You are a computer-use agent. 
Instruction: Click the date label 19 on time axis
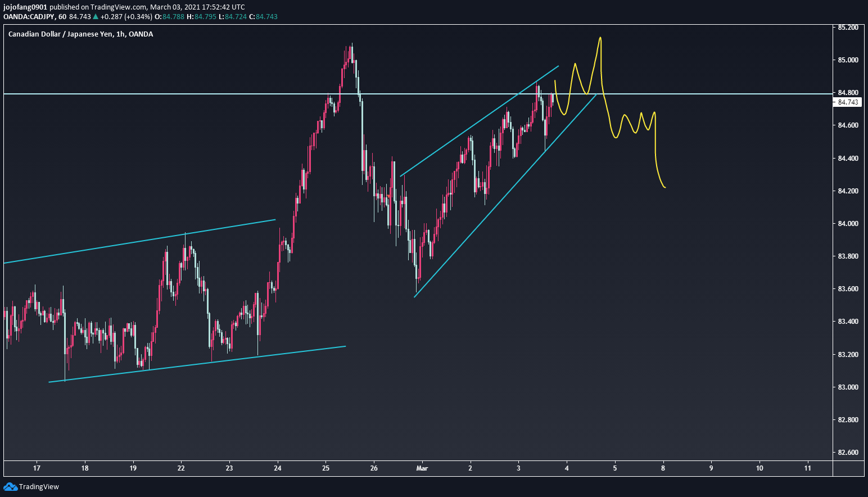click(x=133, y=468)
